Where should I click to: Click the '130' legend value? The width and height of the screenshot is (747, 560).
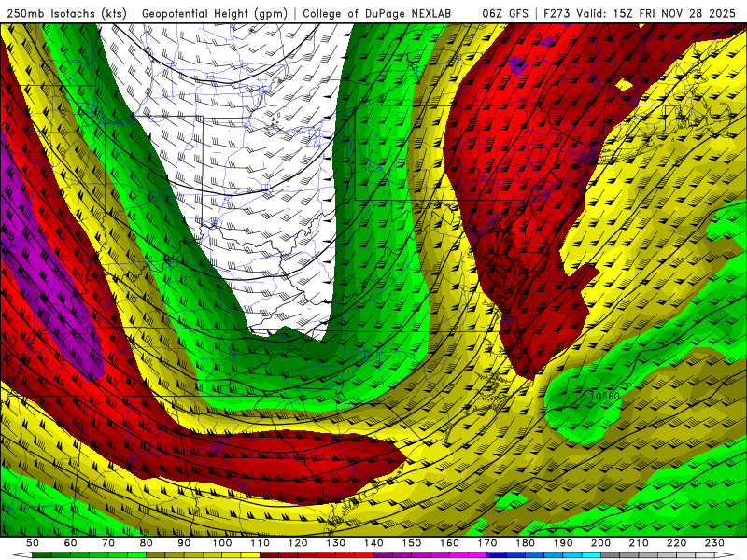(x=335, y=543)
